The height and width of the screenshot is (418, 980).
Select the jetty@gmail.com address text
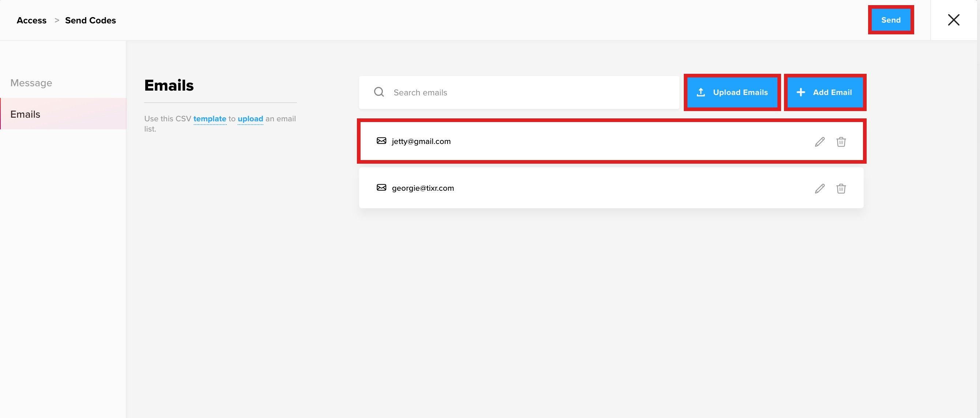(x=421, y=141)
